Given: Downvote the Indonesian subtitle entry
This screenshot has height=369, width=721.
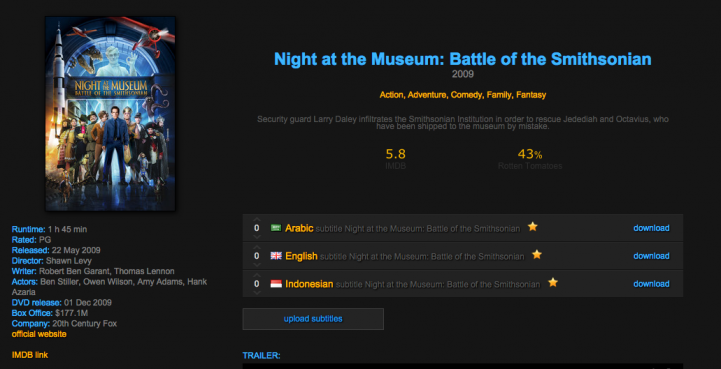Looking at the screenshot, I should pyautogui.click(x=257, y=292).
